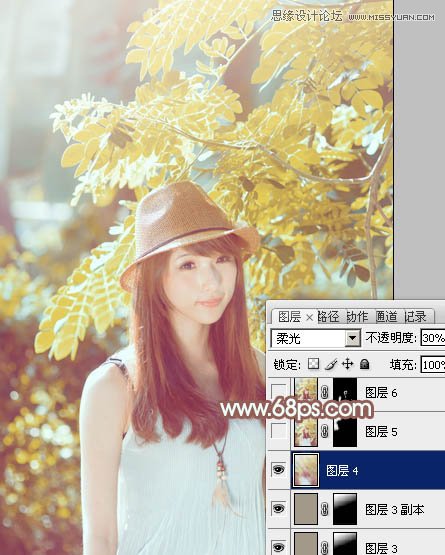Click mask link icon on 图层 6
The height and width of the screenshot is (555, 445).
(x=325, y=392)
